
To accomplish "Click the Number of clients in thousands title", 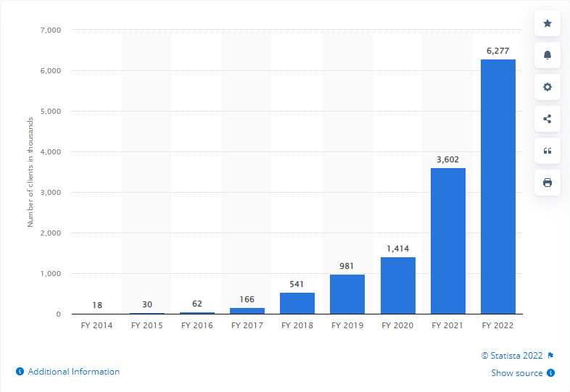I will coord(30,172).
